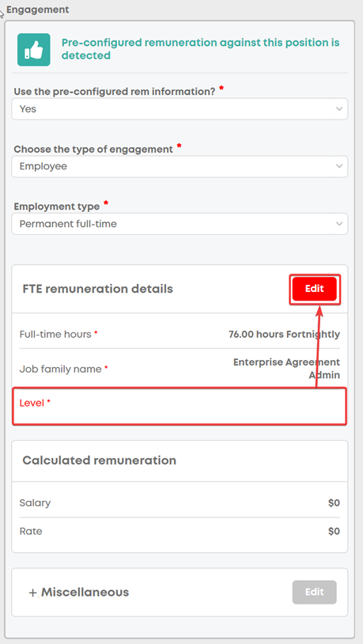Click the Job family name row
The image size is (363, 644).
click(180, 369)
